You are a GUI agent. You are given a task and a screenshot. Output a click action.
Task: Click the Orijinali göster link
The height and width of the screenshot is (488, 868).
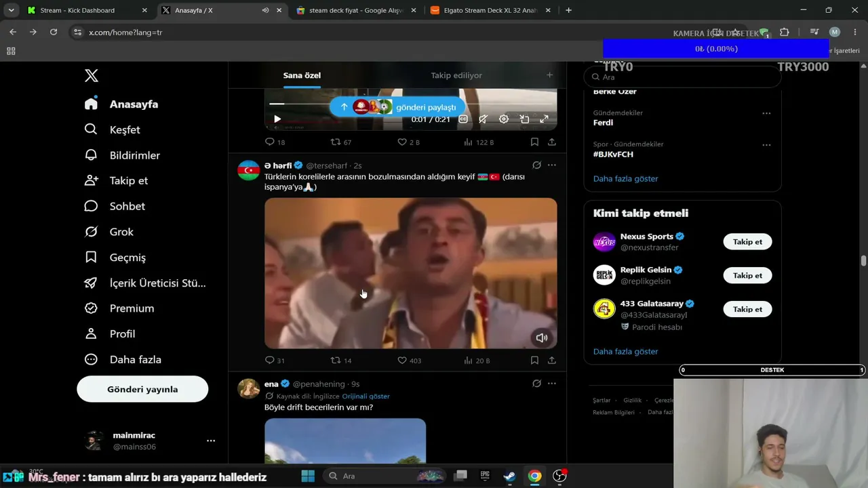[366, 396]
